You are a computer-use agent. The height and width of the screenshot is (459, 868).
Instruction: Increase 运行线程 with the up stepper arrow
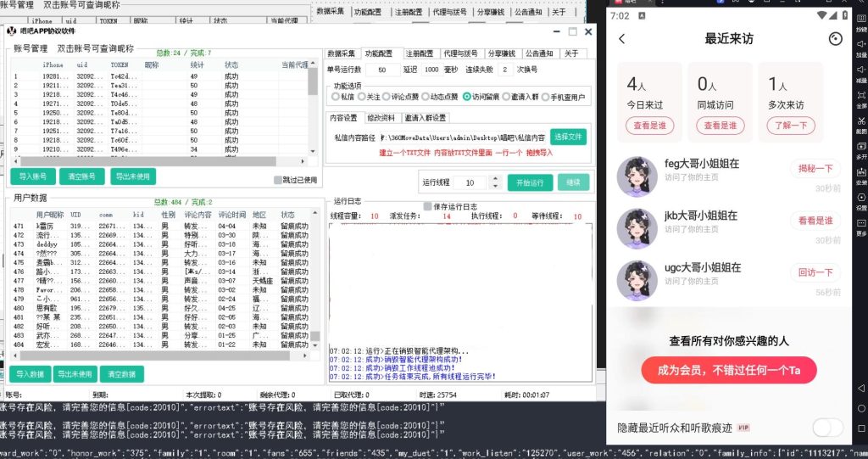tap(492, 179)
